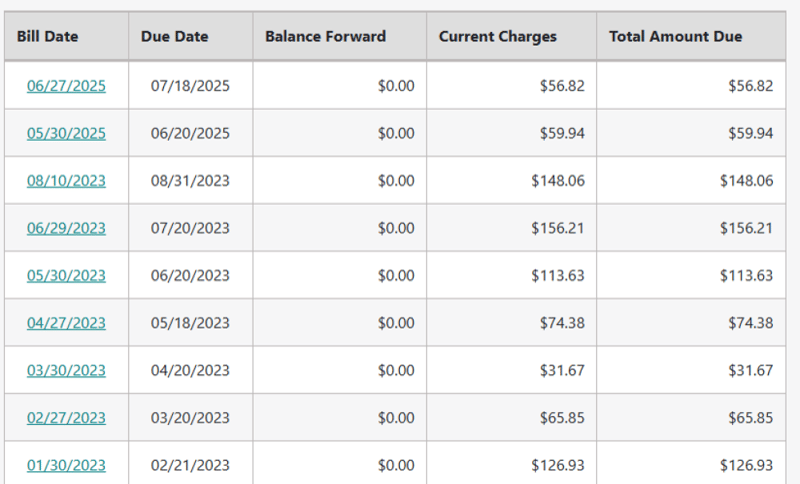This screenshot has width=800, height=484.
Task: Select the 02/21/2023 due date cell
Action: (x=190, y=465)
